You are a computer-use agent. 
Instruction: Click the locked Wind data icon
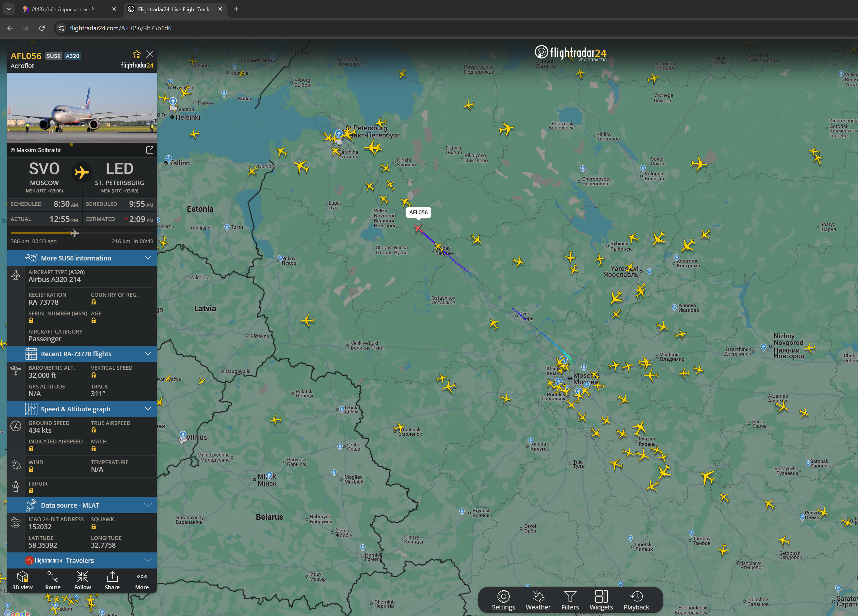tap(31, 469)
